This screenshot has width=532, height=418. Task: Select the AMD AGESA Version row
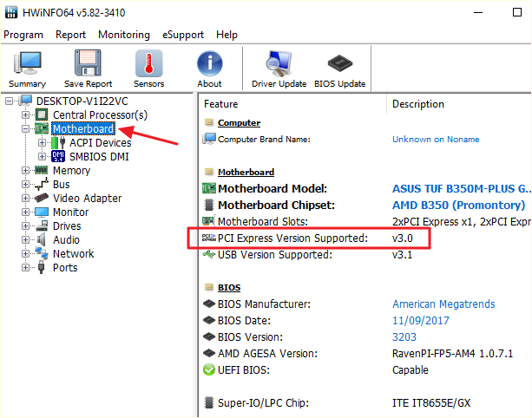pos(365,353)
